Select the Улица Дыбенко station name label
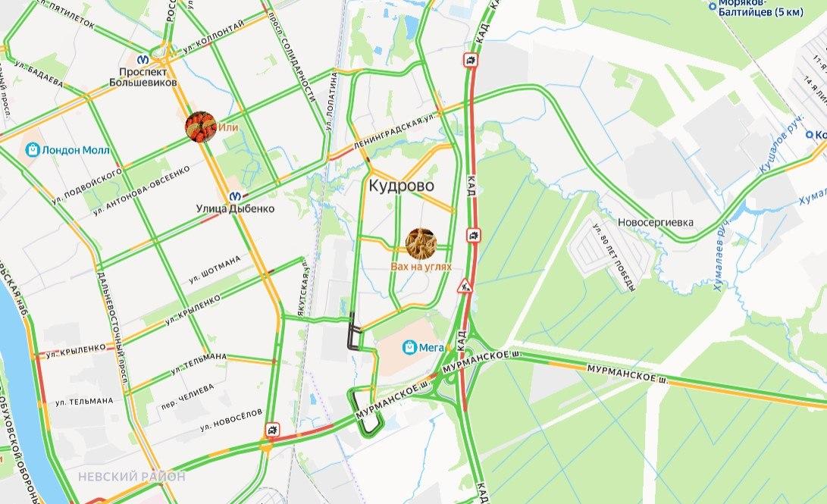The image size is (827, 504). coord(235,208)
